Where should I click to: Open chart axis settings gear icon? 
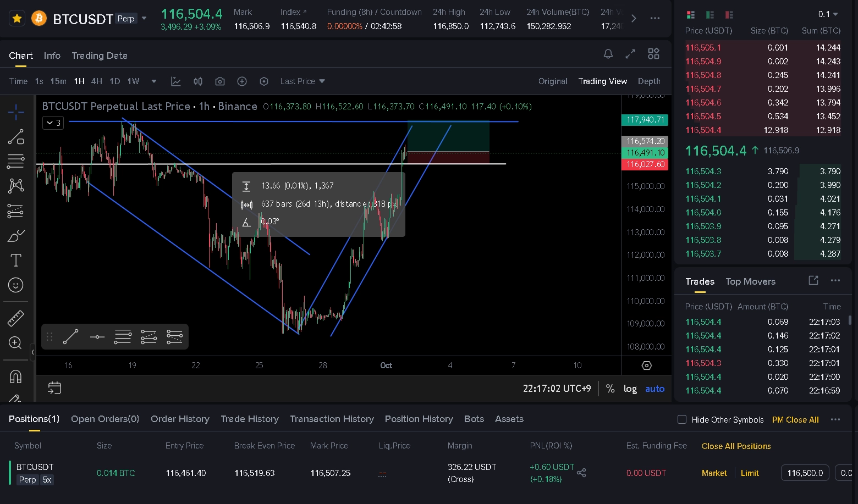click(x=647, y=365)
